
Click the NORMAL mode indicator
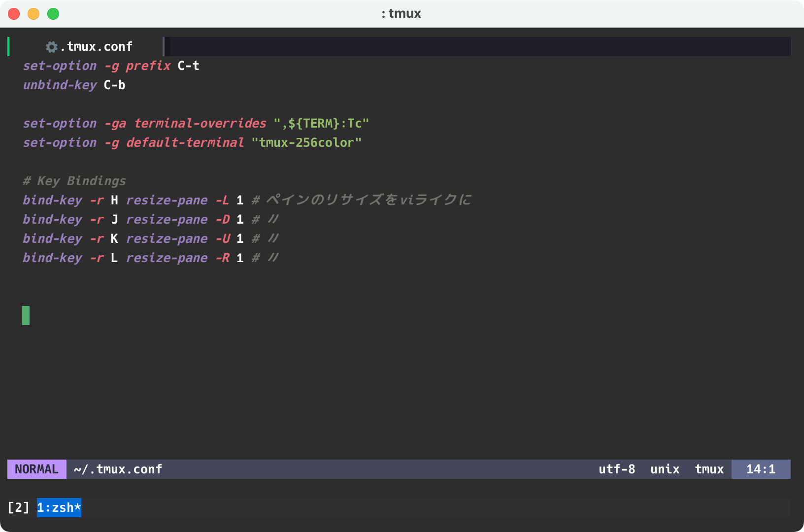36,469
